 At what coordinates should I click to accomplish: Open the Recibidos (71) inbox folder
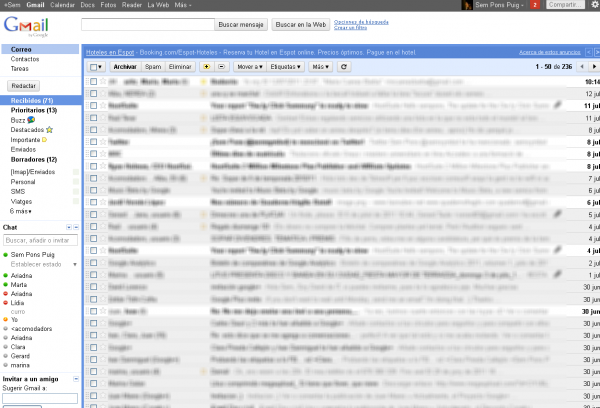click(32, 101)
